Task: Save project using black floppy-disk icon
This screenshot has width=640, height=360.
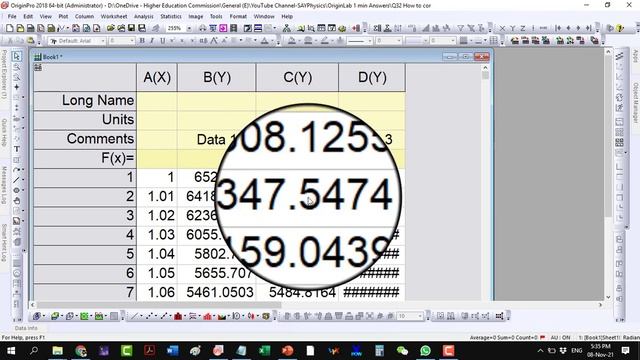Action: [131, 28]
